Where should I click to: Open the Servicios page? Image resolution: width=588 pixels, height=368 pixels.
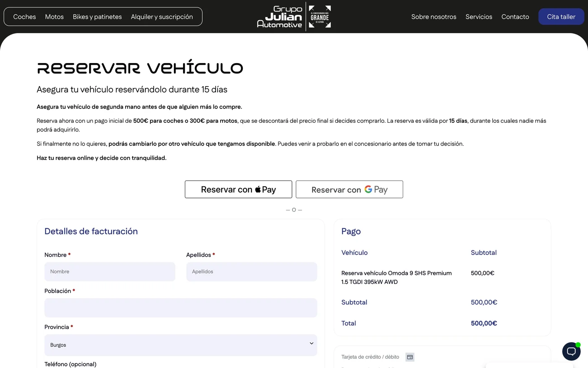click(478, 17)
